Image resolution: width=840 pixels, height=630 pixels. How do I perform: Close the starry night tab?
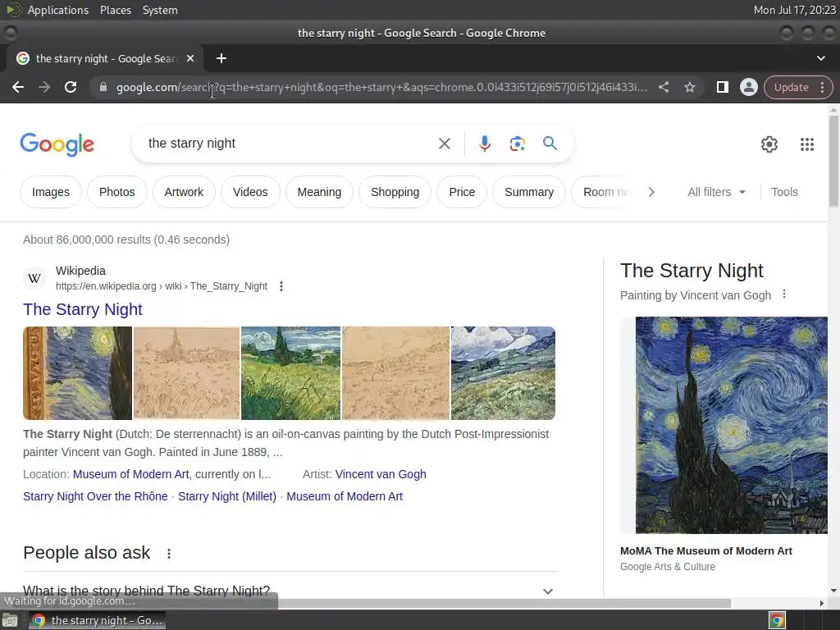[190, 58]
